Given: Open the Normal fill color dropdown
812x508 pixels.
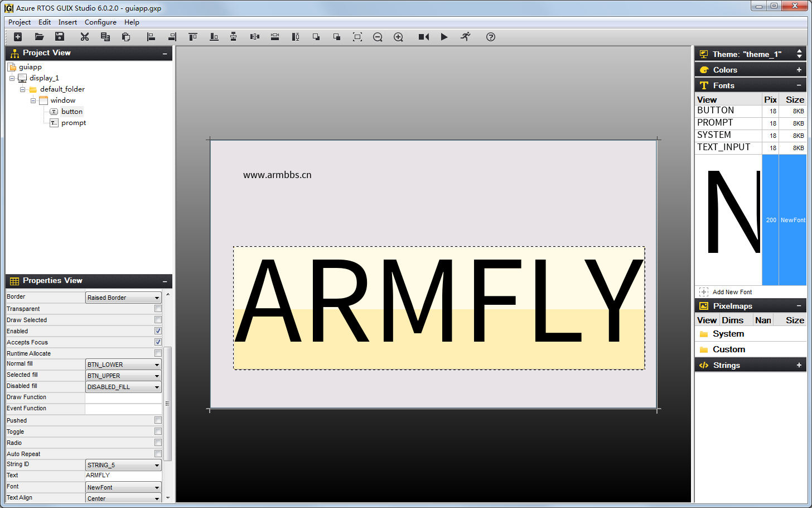Looking at the screenshot, I should coord(123,365).
